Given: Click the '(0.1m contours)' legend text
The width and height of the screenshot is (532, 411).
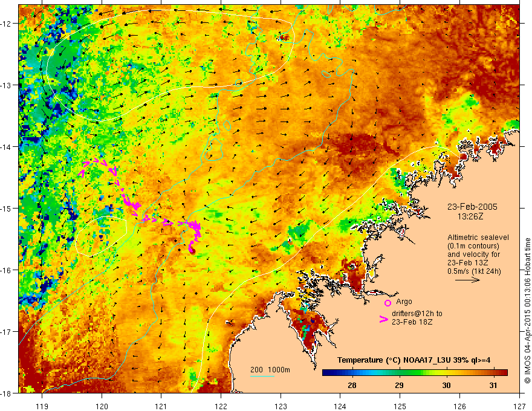Looking at the screenshot, I should tap(473, 246).
